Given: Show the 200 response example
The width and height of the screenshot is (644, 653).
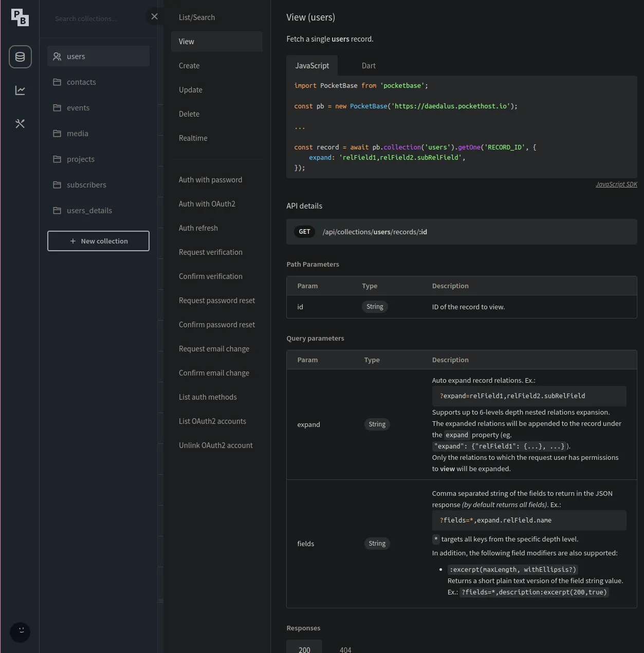Looking at the screenshot, I should (304, 649).
